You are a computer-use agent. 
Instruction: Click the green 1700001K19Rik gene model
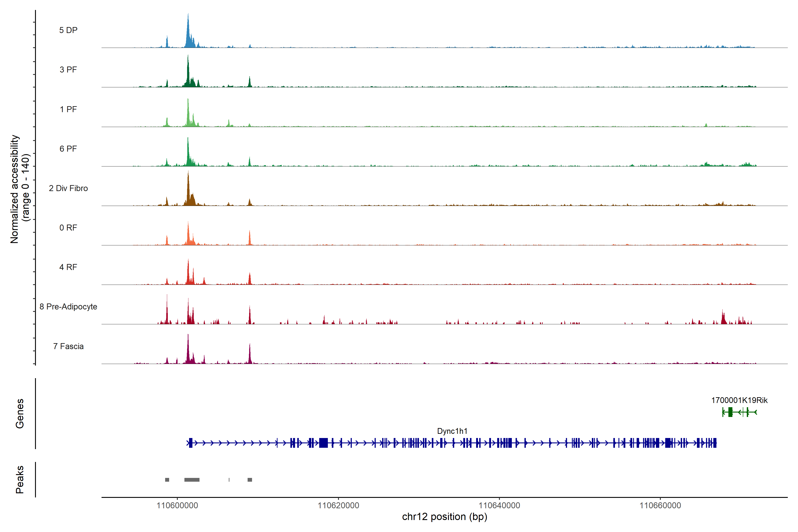coord(730,412)
